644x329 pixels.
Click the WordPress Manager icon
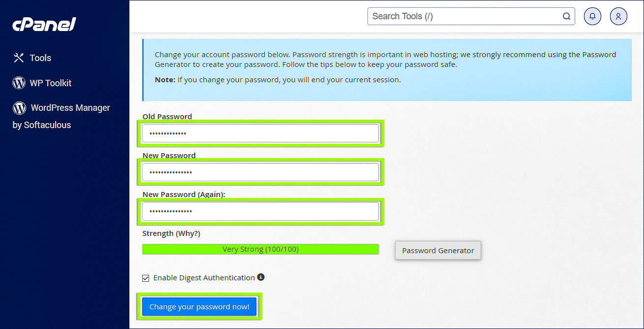coord(19,108)
